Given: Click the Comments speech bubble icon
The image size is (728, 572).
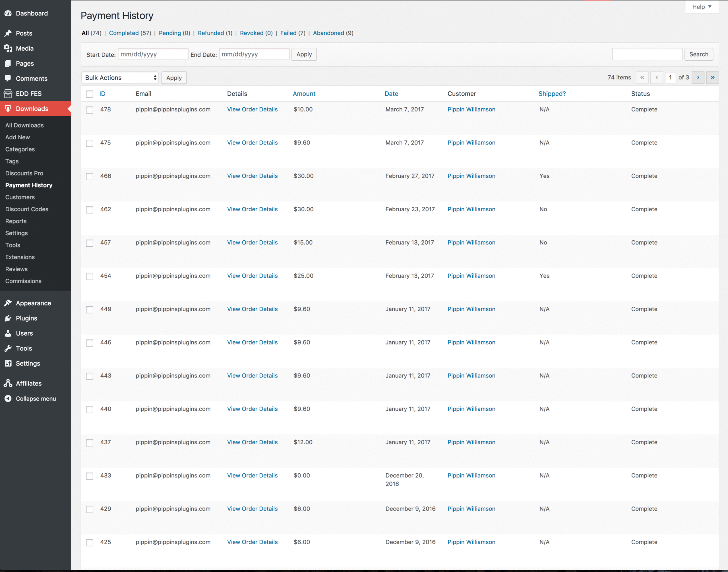Looking at the screenshot, I should [x=8, y=79].
